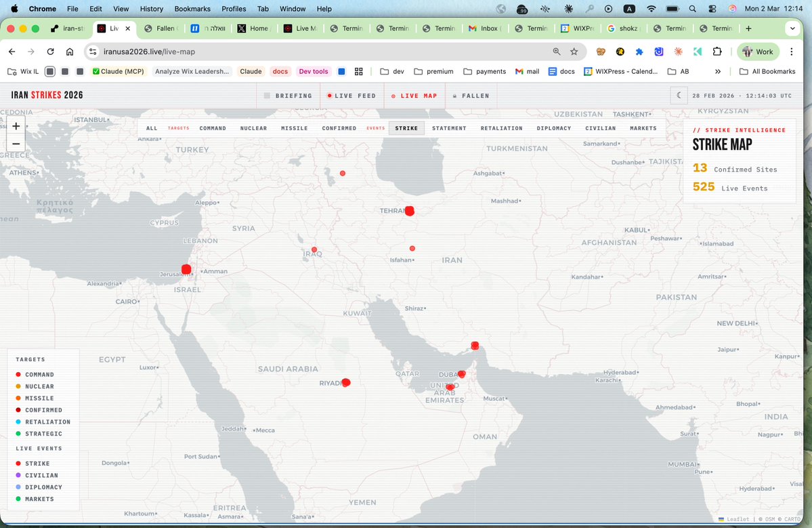Expand the tab search chevron
The height and width of the screenshot is (528, 812).
click(792, 28)
